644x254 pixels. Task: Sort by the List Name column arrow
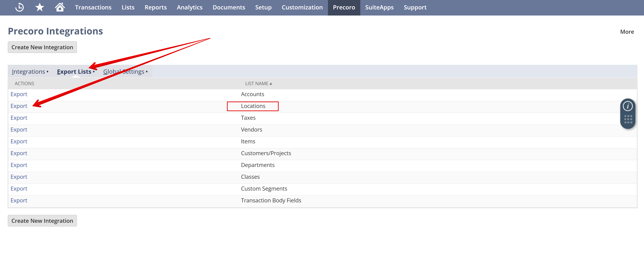pyautogui.click(x=271, y=84)
